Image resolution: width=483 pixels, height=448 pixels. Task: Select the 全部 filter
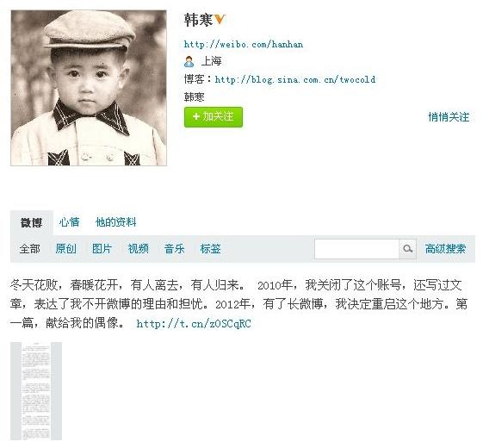tap(29, 249)
